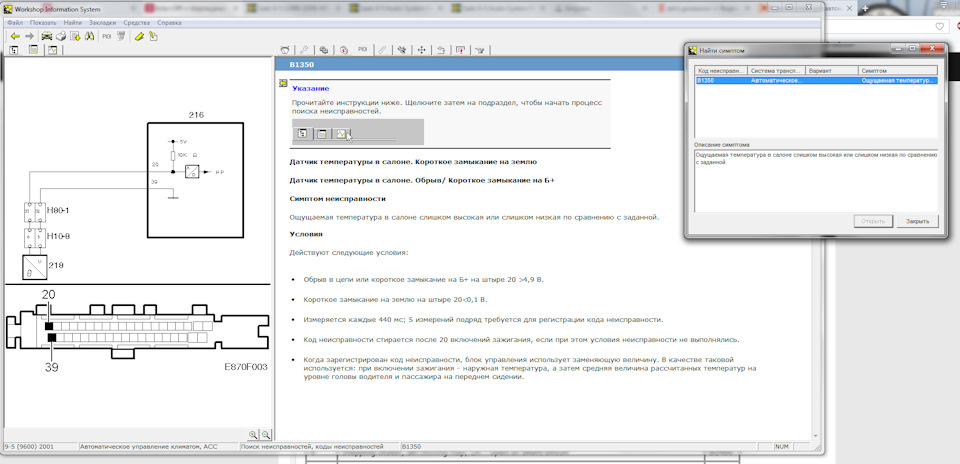This screenshot has width=960, height=464.
Task: Click the four-way arrows move icon
Action: point(422,50)
